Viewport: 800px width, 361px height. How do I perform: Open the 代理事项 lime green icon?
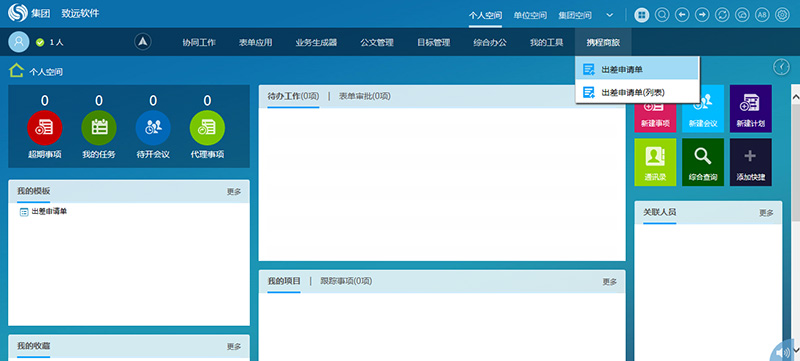click(x=207, y=128)
